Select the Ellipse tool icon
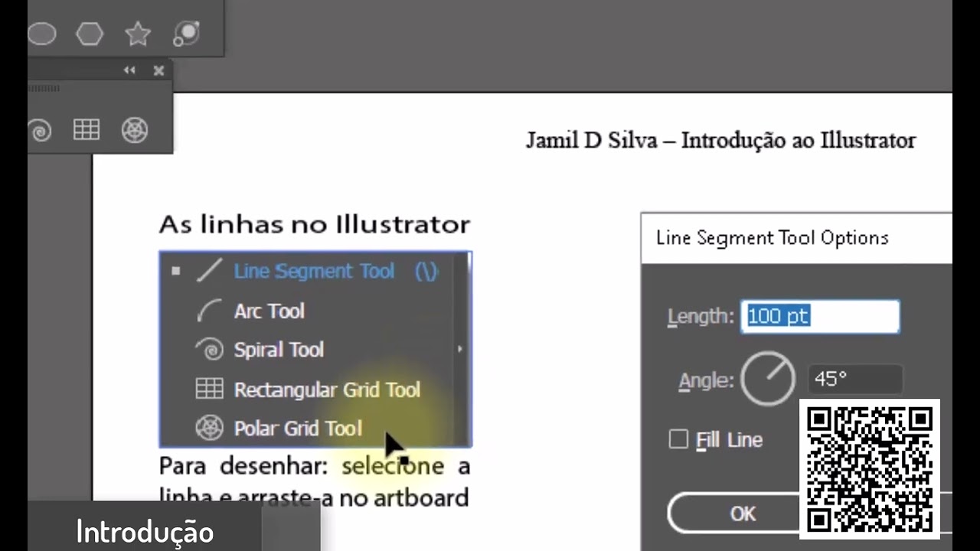 tap(41, 34)
